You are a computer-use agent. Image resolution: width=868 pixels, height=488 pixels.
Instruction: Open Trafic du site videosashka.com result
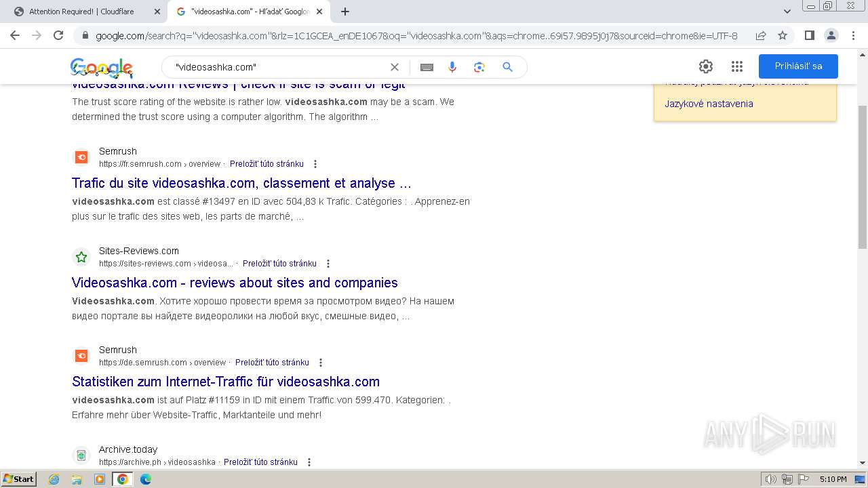tap(241, 183)
